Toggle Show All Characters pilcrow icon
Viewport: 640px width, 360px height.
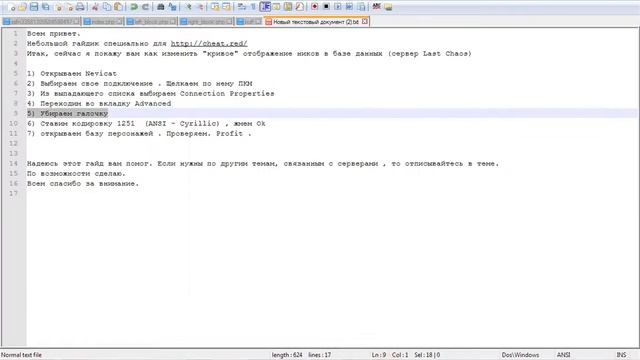coord(253,7)
